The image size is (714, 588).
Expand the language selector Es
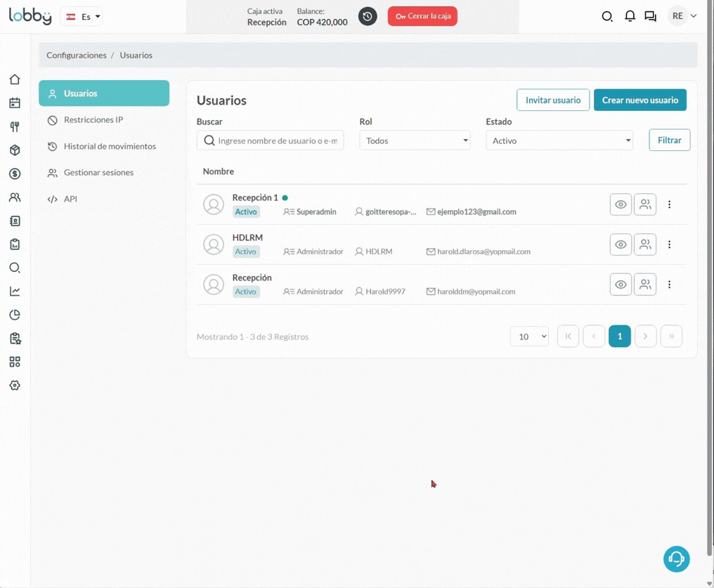82,16
